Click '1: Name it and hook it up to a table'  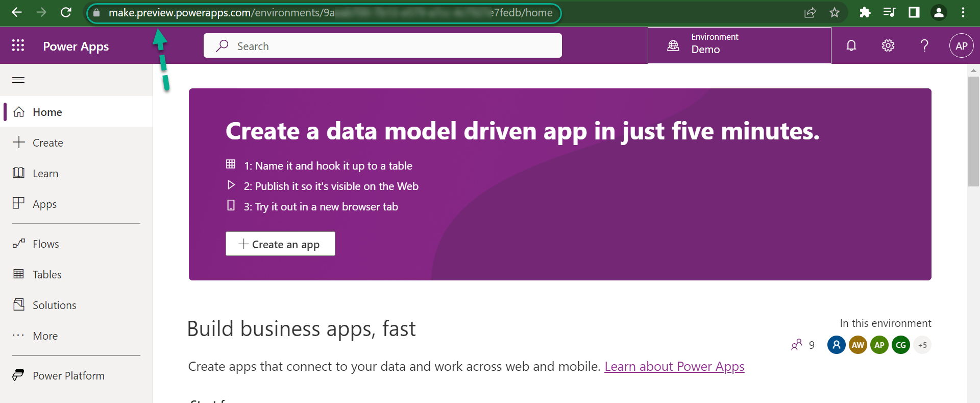point(328,166)
